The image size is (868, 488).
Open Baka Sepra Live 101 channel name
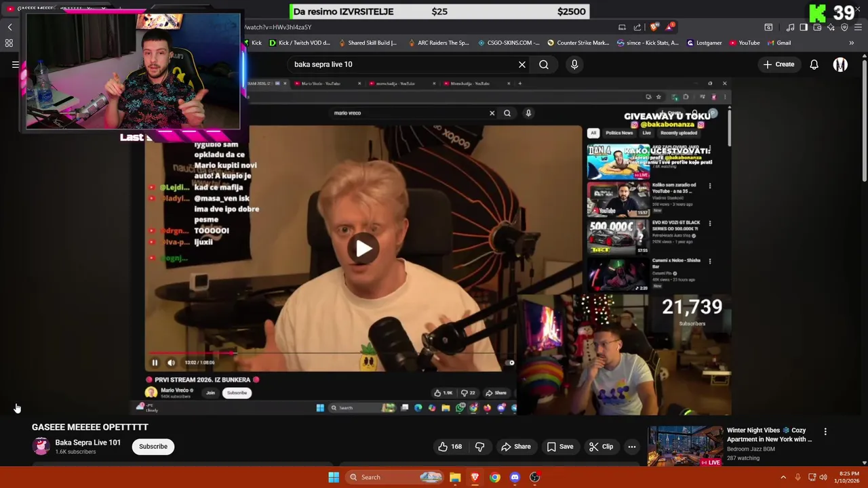[87, 443]
